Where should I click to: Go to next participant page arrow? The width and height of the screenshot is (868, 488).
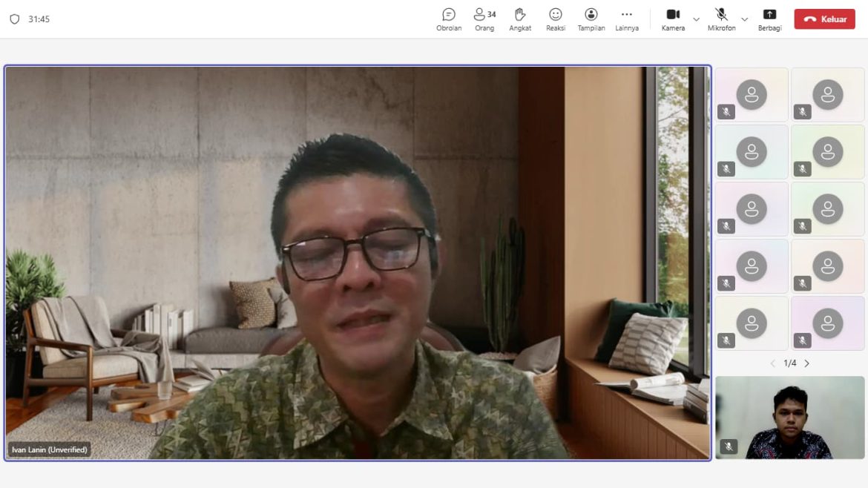tap(807, 363)
